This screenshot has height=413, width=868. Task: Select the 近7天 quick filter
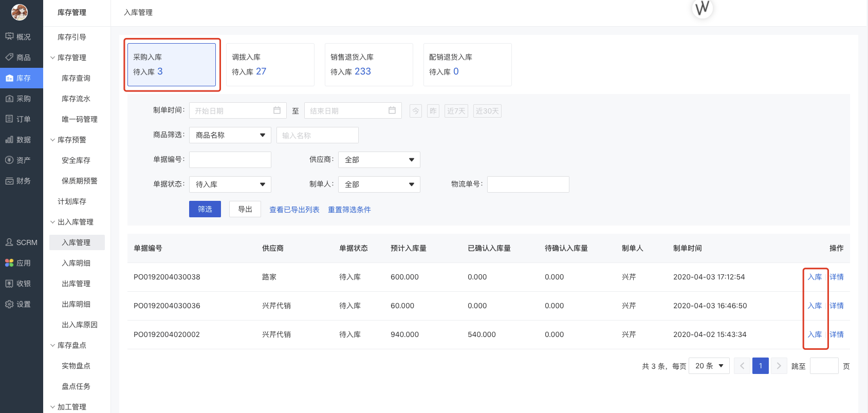pos(456,111)
